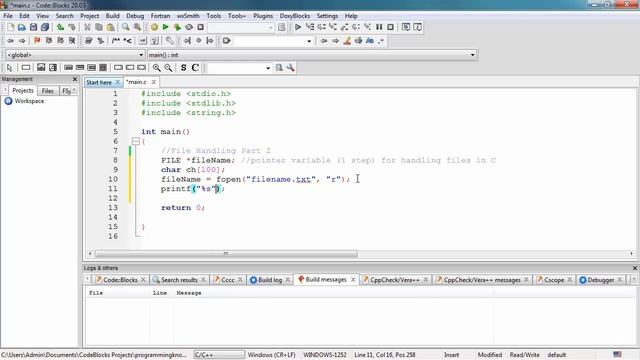
Task: Click the Abort build icon
Action: (200, 27)
